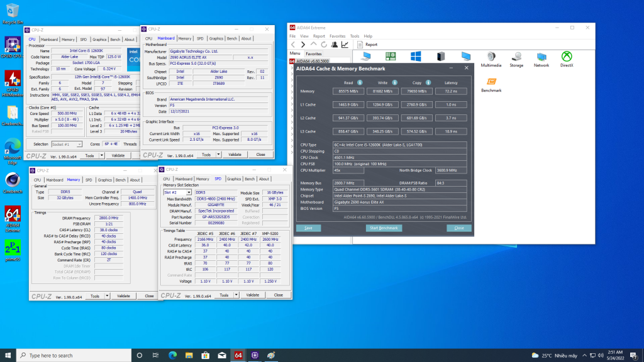Open the Server tower category icon
The height and width of the screenshot is (362, 644).
click(x=441, y=57)
